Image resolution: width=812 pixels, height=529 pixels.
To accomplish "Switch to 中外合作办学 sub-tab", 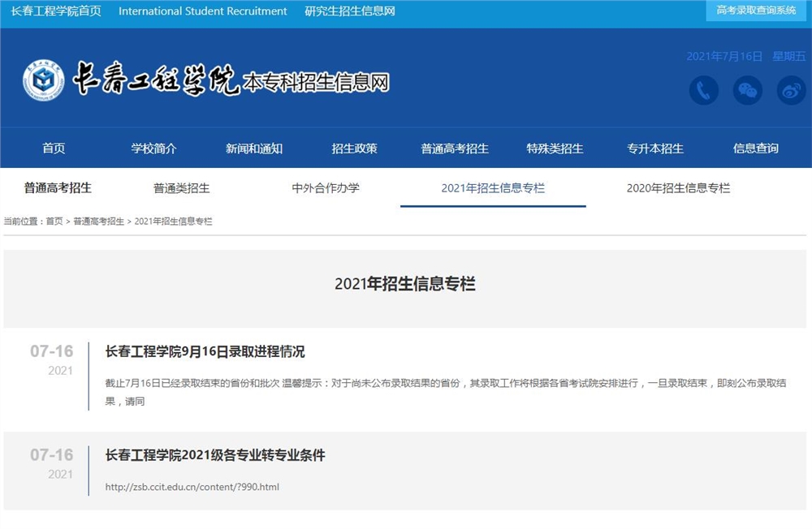I will click(x=326, y=188).
